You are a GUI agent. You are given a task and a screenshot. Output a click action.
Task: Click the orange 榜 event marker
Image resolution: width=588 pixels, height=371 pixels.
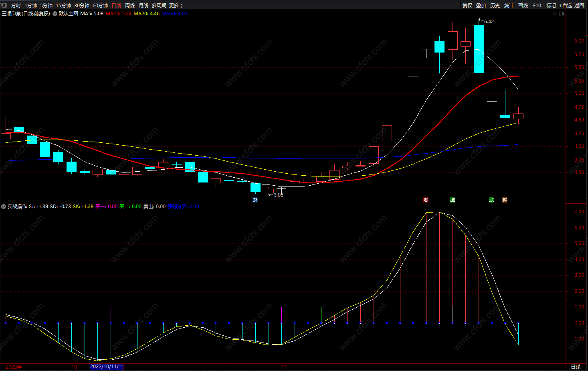[505, 200]
